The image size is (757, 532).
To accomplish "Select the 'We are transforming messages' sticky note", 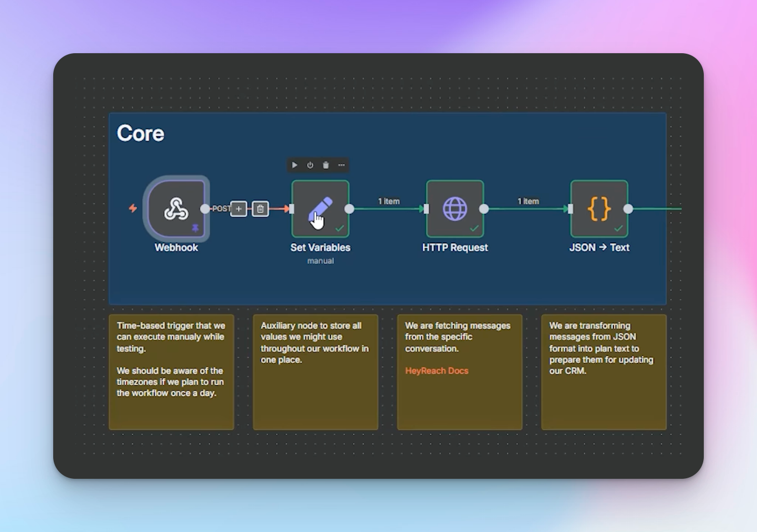I will point(603,372).
